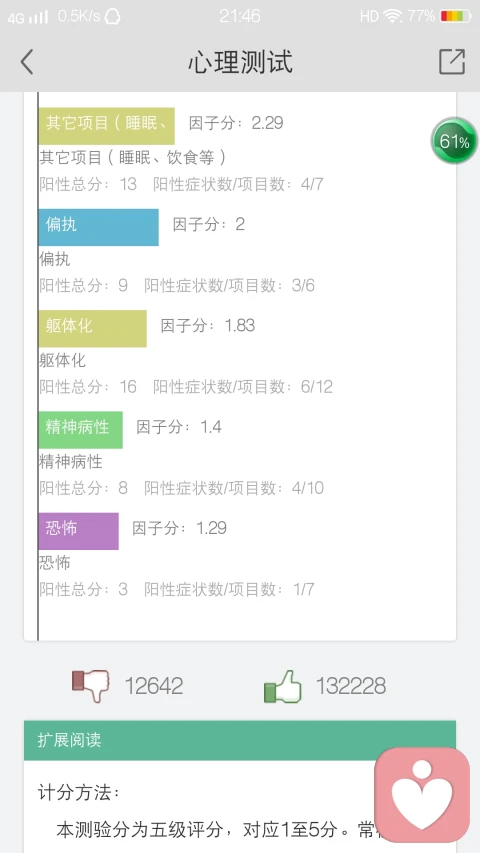Select the 偏执 blue bar
Viewport: 480px width, 853px height.
point(99,227)
